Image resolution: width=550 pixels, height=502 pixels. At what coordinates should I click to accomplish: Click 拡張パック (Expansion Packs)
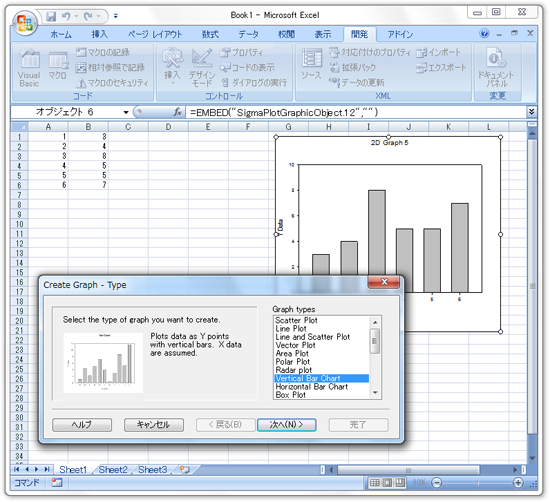pos(353,67)
